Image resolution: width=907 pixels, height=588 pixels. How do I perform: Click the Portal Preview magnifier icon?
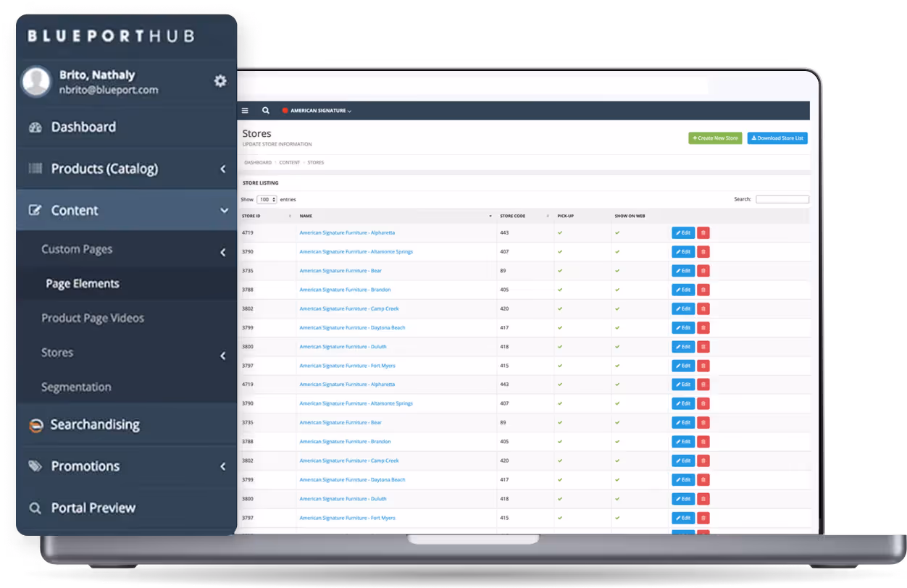tap(35, 508)
